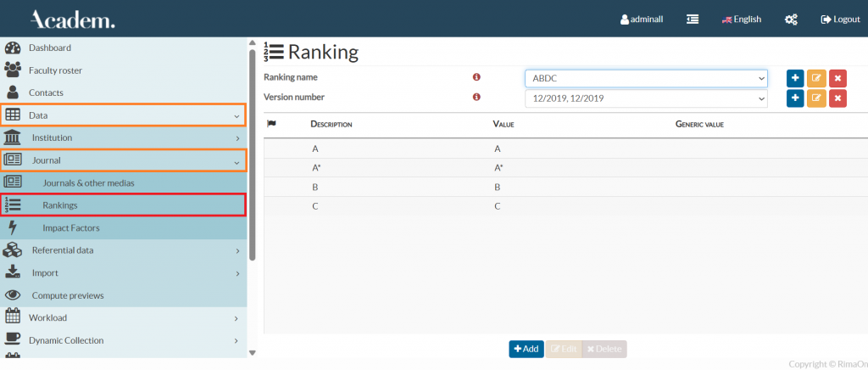This screenshot has height=370, width=868.
Task: Click the list menu icon in top bar
Action: coord(693,20)
